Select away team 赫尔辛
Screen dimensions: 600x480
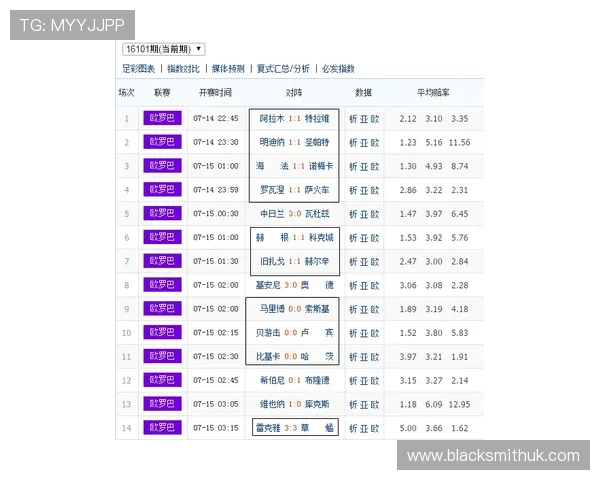coord(317,261)
